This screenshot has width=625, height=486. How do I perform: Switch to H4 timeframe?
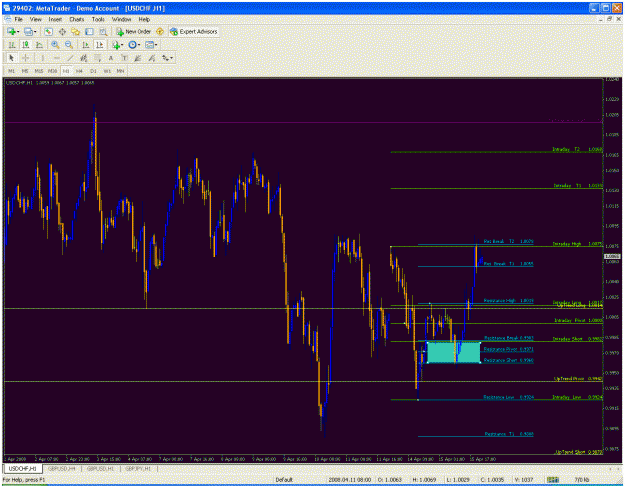[x=79, y=71]
